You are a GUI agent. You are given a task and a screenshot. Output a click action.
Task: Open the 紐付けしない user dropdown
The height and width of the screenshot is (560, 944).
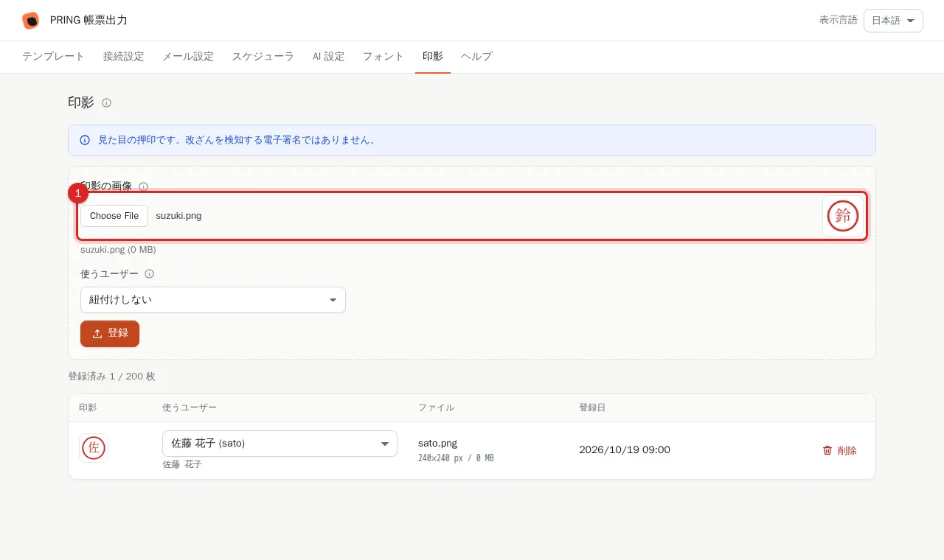coord(213,300)
